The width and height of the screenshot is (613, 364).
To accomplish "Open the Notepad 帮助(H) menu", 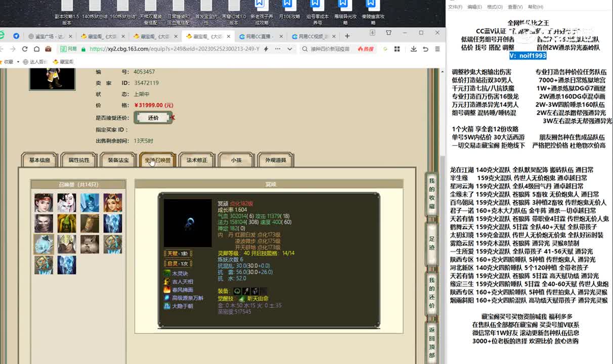I will [x=536, y=7].
